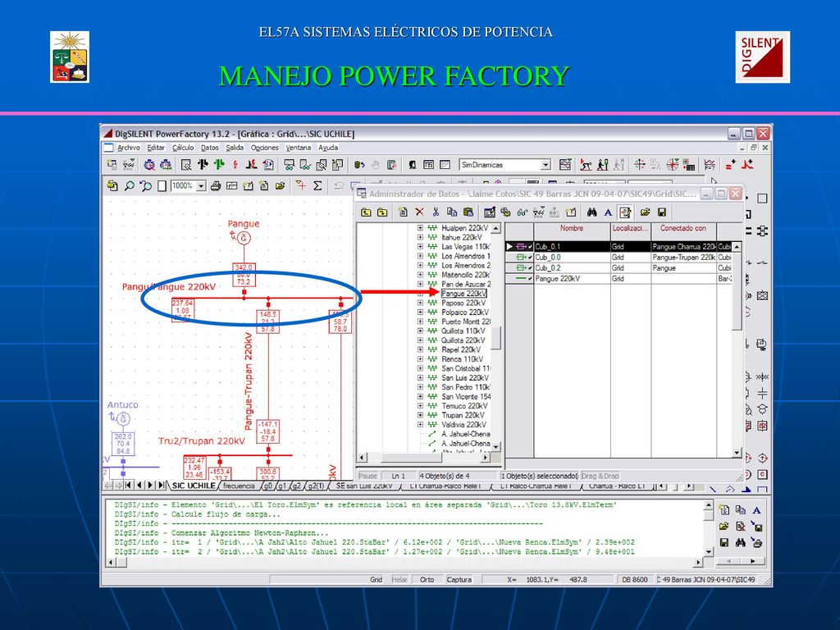This screenshot has height=630, width=840.
Task: Select the Quillota 110kV tree item
Action: click(463, 331)
